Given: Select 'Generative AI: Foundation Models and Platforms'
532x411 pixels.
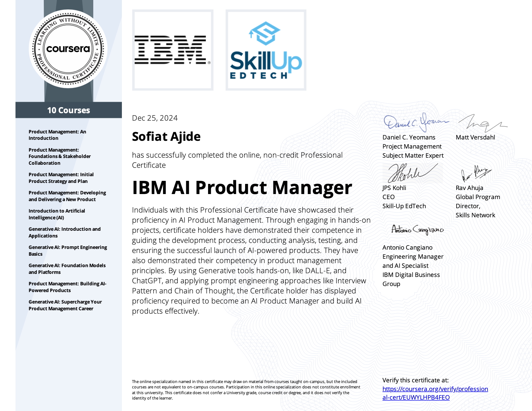Looking at the screenshot, I should click(67, 269).
